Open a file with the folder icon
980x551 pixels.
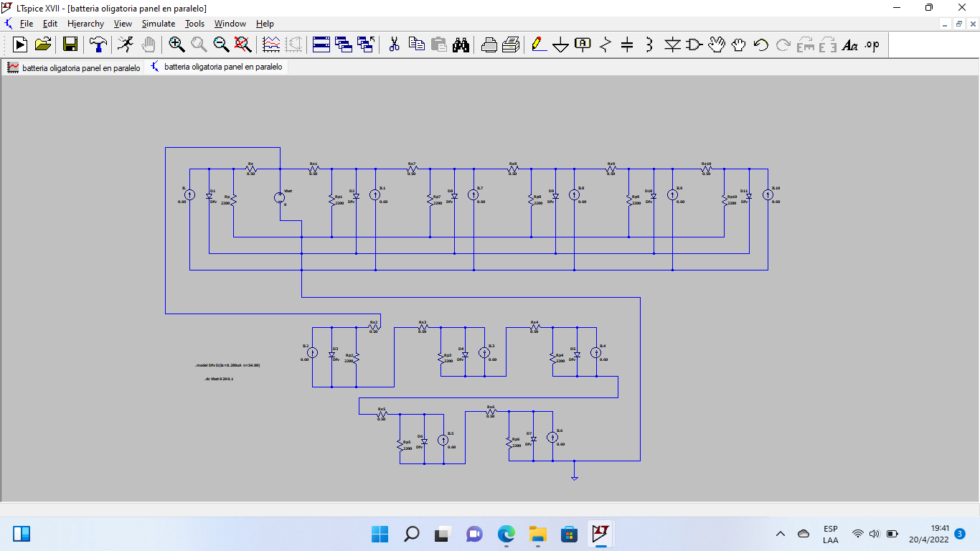(43, 44)
